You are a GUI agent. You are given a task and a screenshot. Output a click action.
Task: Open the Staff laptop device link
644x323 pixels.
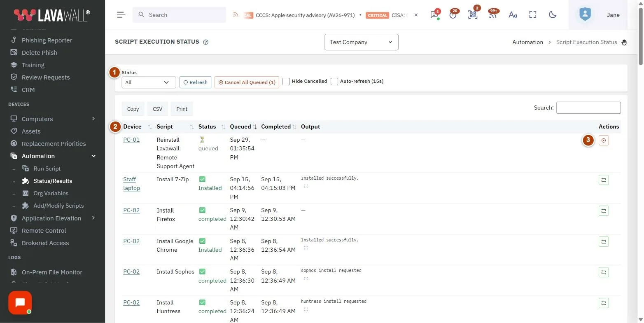pos(132,184)
